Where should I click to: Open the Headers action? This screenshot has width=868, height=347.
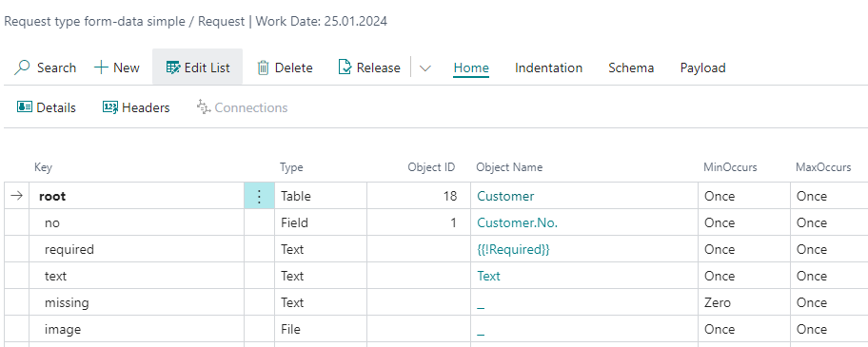point(136,107)
